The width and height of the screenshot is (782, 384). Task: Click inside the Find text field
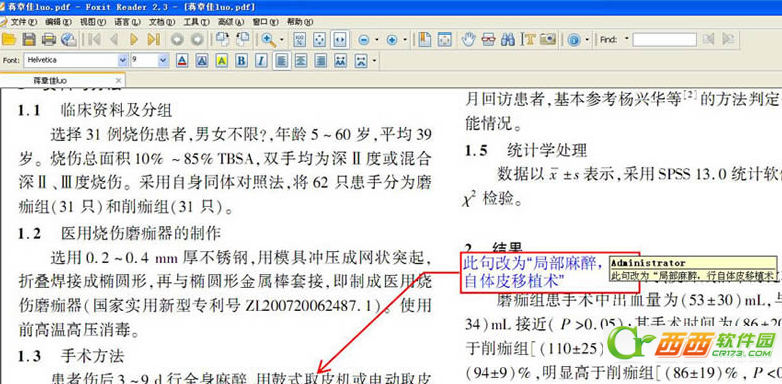click(x=664, y=39)
